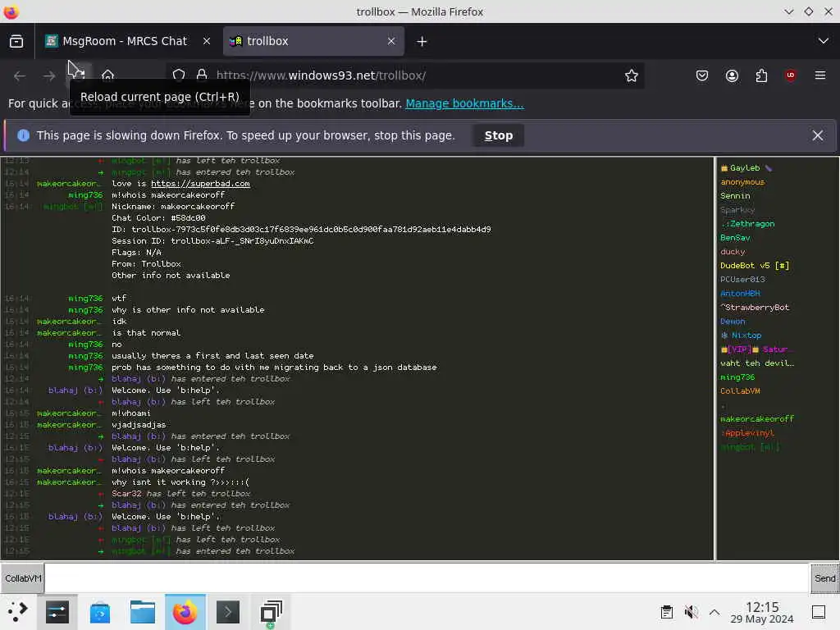Launch Discover software center from taskbar
The width and height of the screenshot is (840, 630).
[x=99, y=612]
